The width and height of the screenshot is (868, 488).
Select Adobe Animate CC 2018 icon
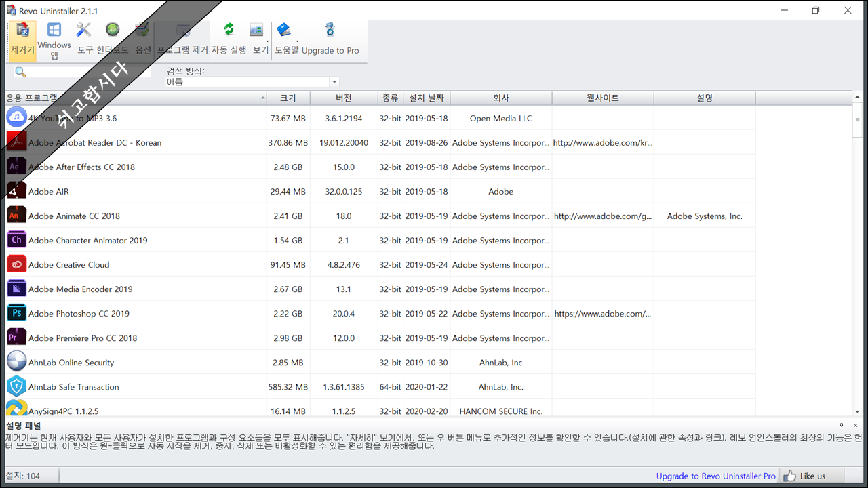16,216
